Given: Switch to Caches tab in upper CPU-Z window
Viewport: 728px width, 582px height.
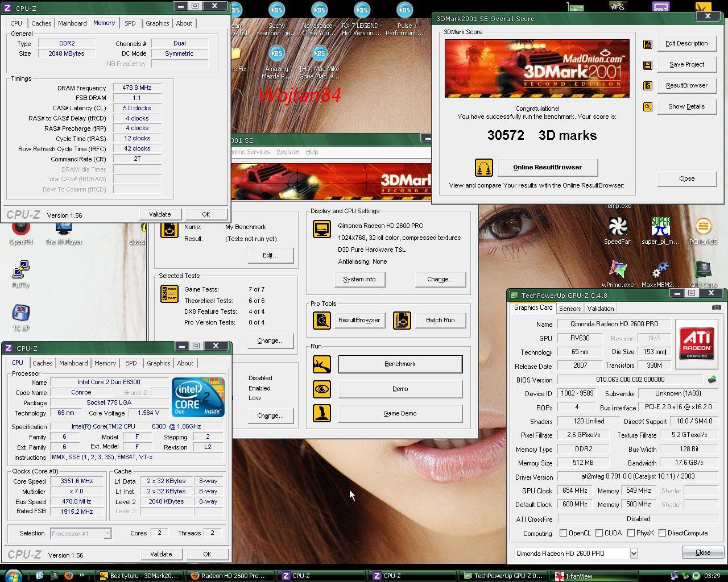Looking at the screenshot, I should click(x=42, y=23).
